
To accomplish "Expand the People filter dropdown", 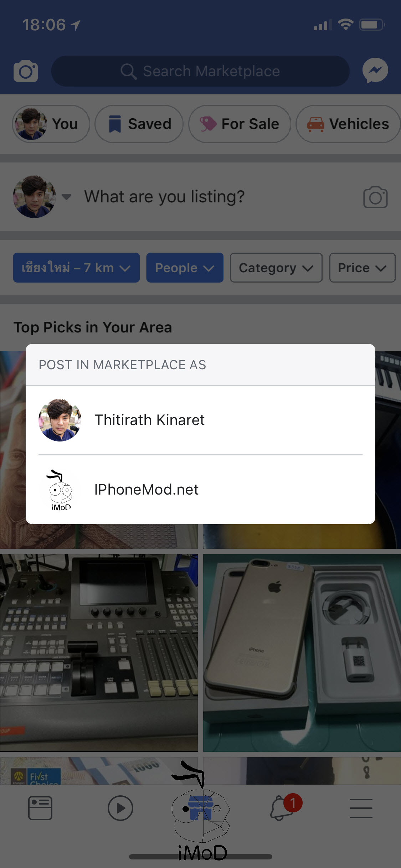I will tap(185, 268).
